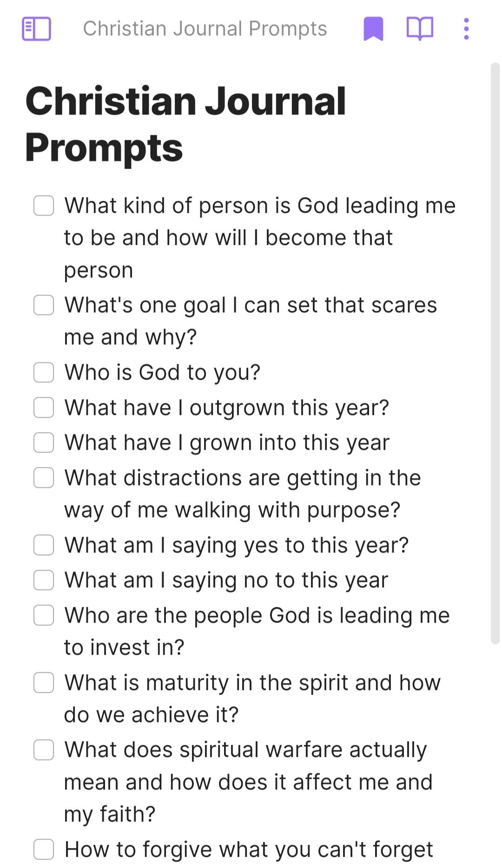The width and height of the screenshot is (502, 868).
Task: Click the 'Christian Journal Prompts' main heading
Action: pos(186,124)
